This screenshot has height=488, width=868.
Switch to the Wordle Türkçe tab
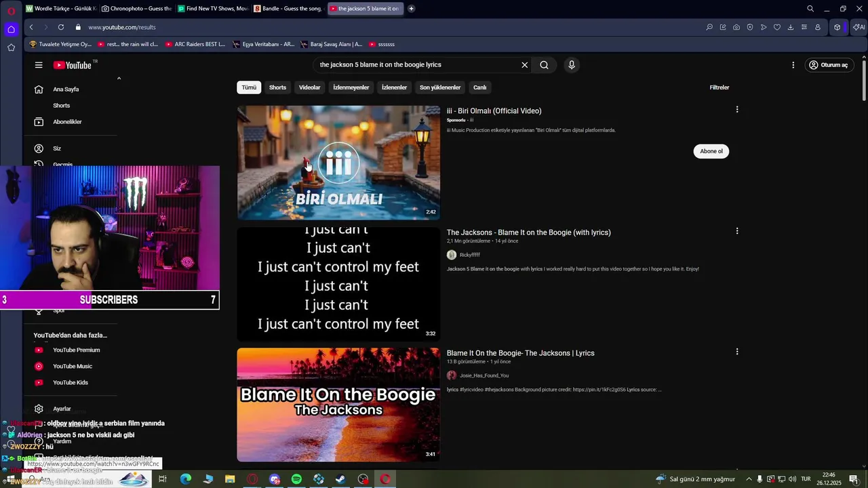[x=60, y=9]
